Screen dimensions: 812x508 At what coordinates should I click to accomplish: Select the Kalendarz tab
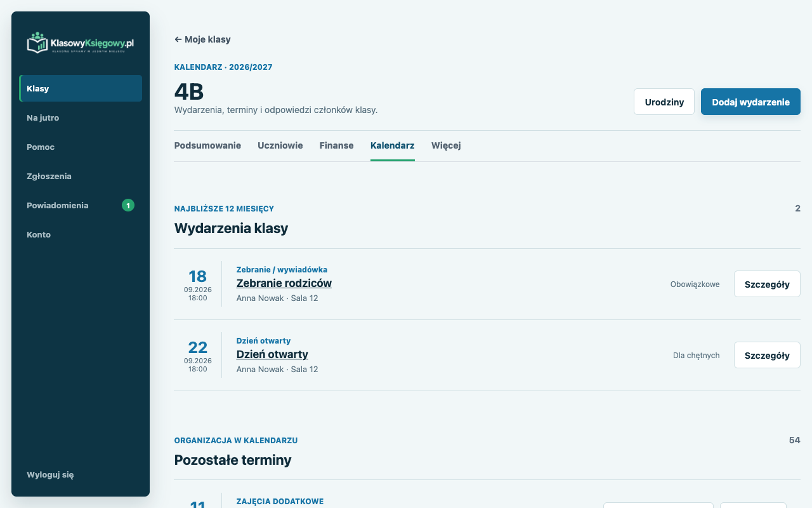click(393, 145)
